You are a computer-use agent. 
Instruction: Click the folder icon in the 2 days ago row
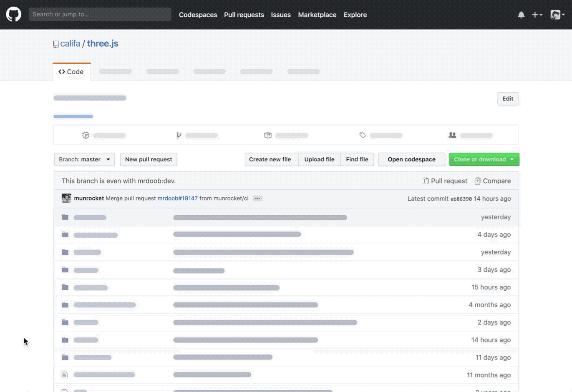(65, 322)
